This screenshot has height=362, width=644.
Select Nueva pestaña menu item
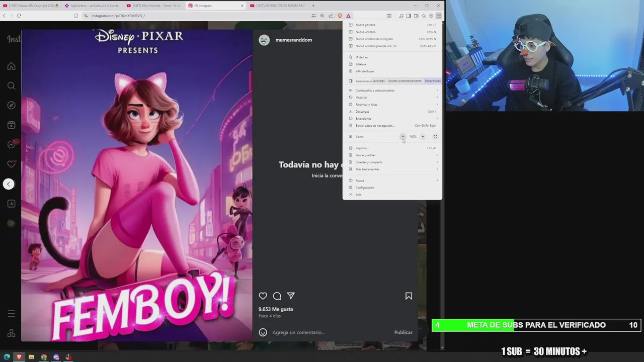pos(392,25)
